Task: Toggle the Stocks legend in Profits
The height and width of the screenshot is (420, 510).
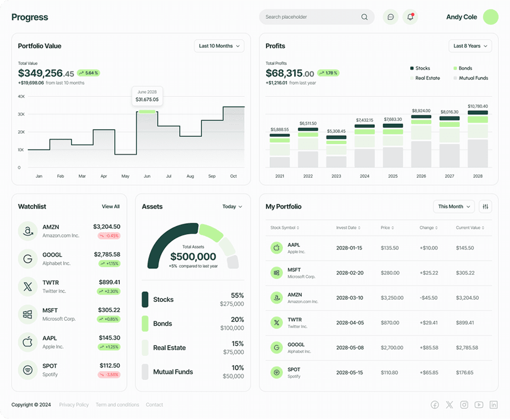Action: click(x=420, y=68)
